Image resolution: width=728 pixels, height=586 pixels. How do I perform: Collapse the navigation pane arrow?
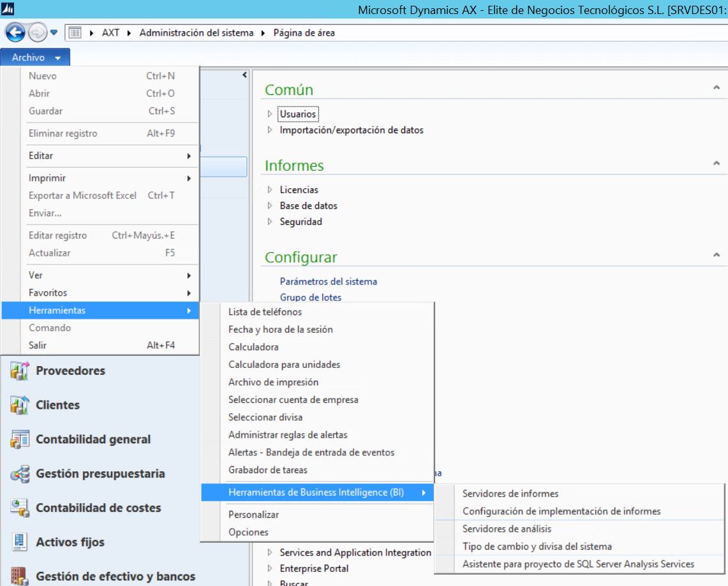[244, 75]
